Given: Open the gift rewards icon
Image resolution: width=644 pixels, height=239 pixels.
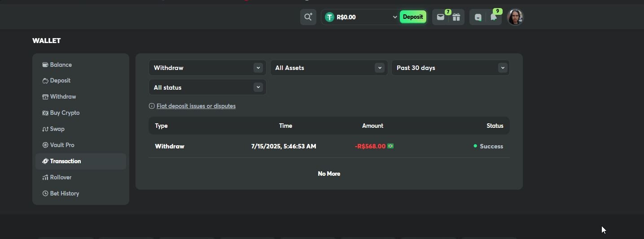Looking at the screenshot, I should tap(456, 17).
